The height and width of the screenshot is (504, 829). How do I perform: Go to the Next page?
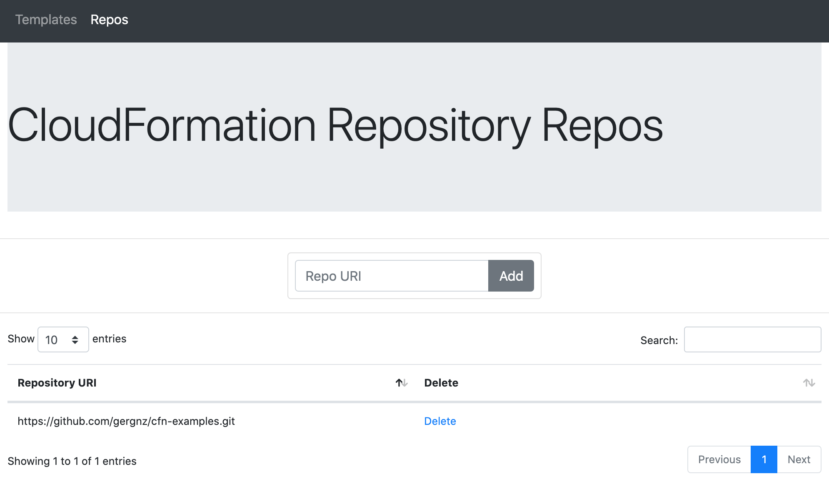click(799, 459)
